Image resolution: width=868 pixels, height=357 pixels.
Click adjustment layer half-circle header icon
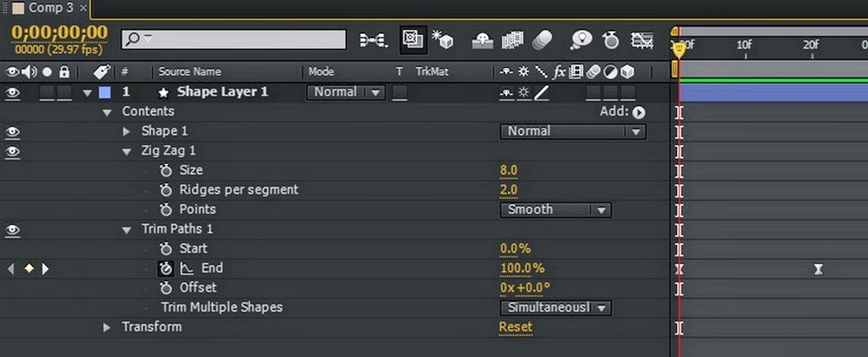pyautogui.click(x=610, y=71)
